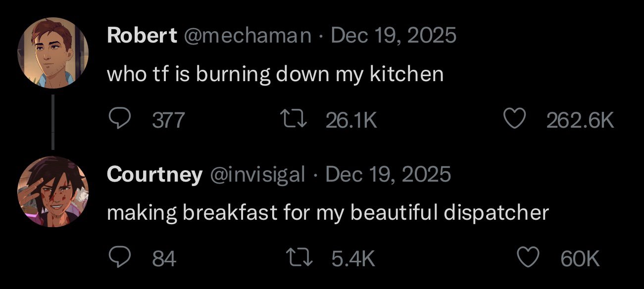The image size is (644, 289).
Task: Click the display name Courtney
Action: point(154,174)
